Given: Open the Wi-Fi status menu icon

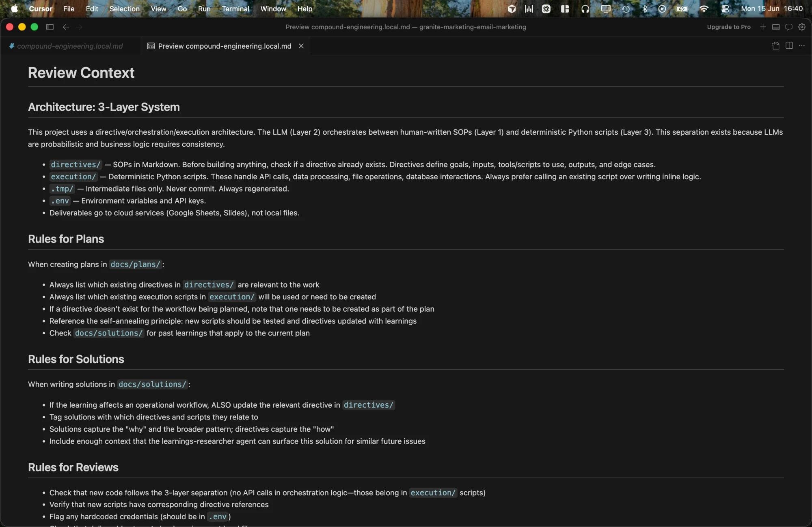Looking at the screenshot, I should (x=704, y=9).
